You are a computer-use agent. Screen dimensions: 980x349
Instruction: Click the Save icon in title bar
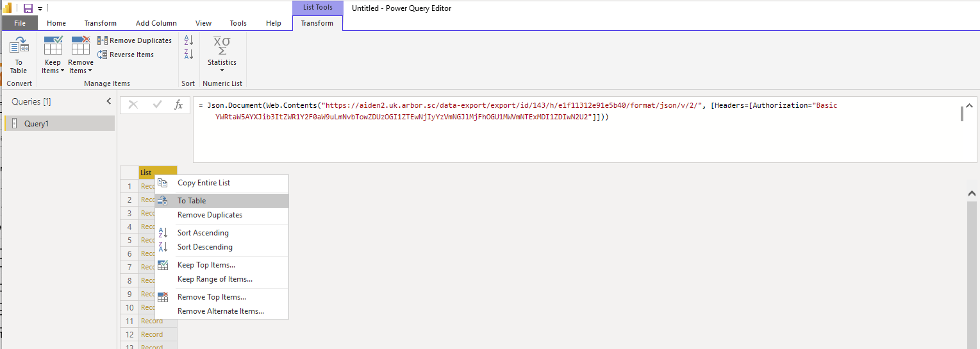[x=28, y=8]
